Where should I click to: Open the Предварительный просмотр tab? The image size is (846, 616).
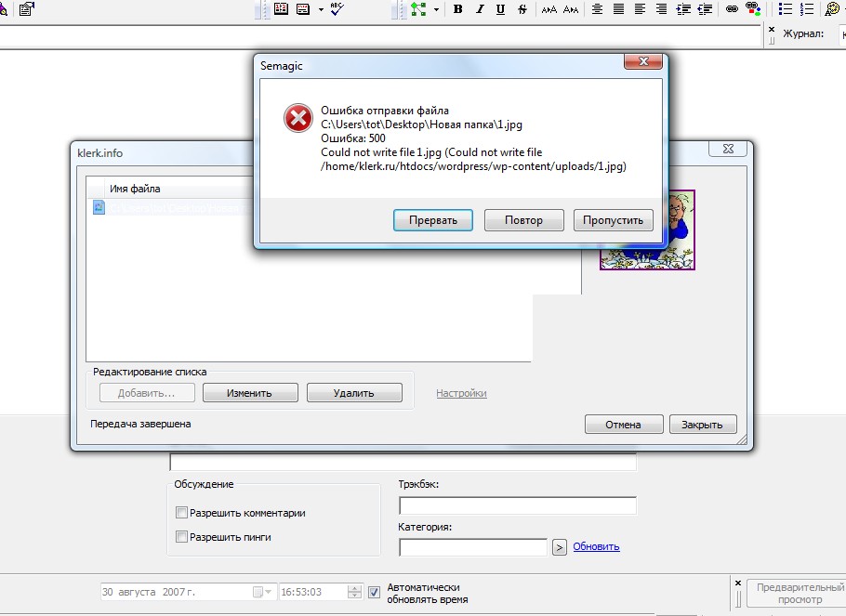tap(800, 594)
